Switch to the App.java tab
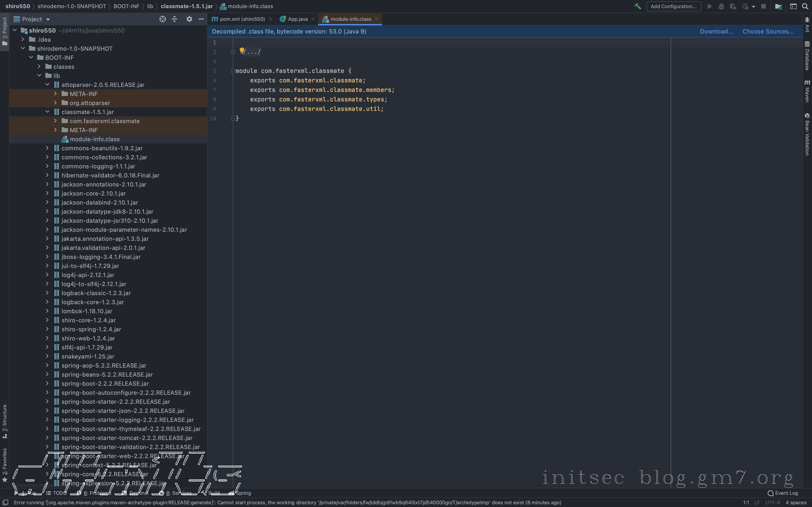The width and height of the screenshot is (812, 507). (x=297, y=19)
